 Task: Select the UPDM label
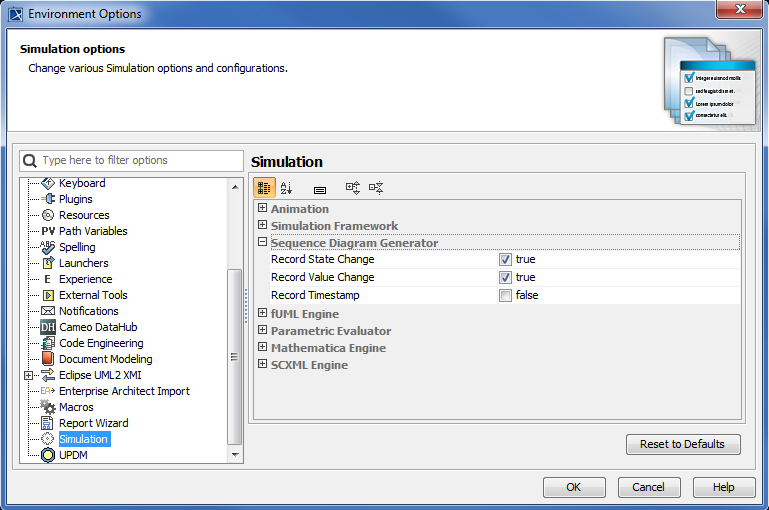(x=73, y=455)
